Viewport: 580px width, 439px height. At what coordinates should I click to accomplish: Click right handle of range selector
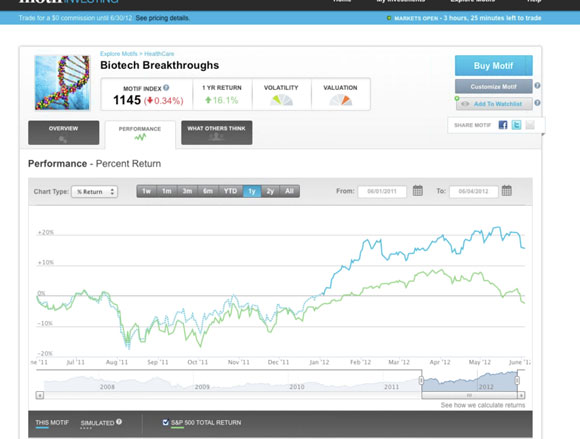(517, 381)
